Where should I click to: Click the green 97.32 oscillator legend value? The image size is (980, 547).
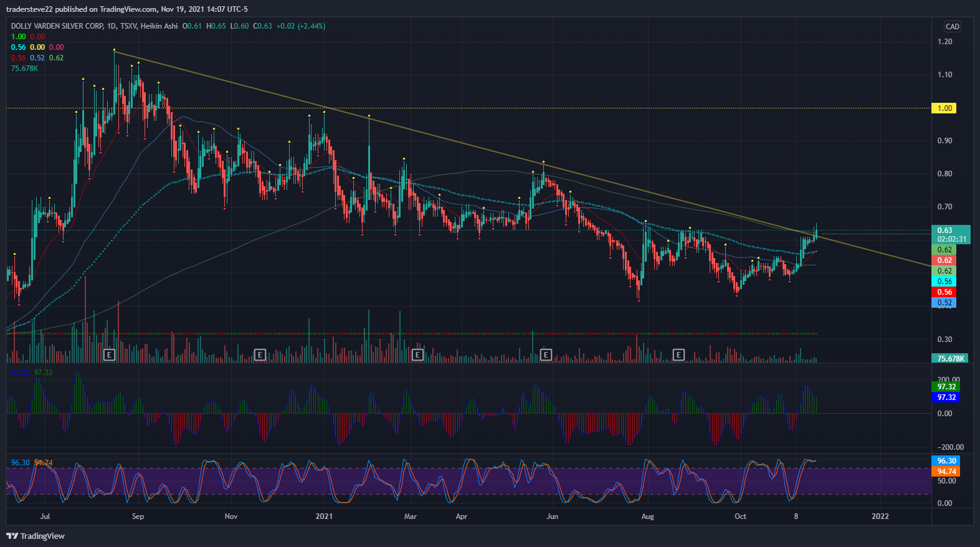click(x=44, y=373)
